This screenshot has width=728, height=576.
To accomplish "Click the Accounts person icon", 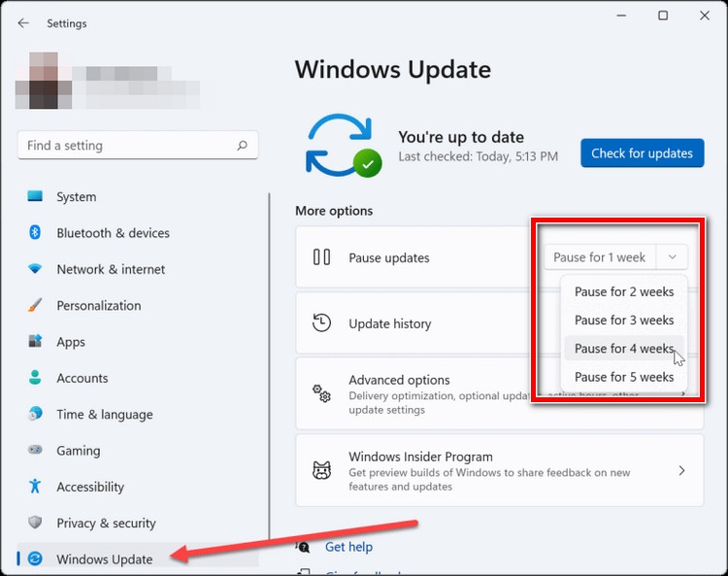I will pos(35,377).
